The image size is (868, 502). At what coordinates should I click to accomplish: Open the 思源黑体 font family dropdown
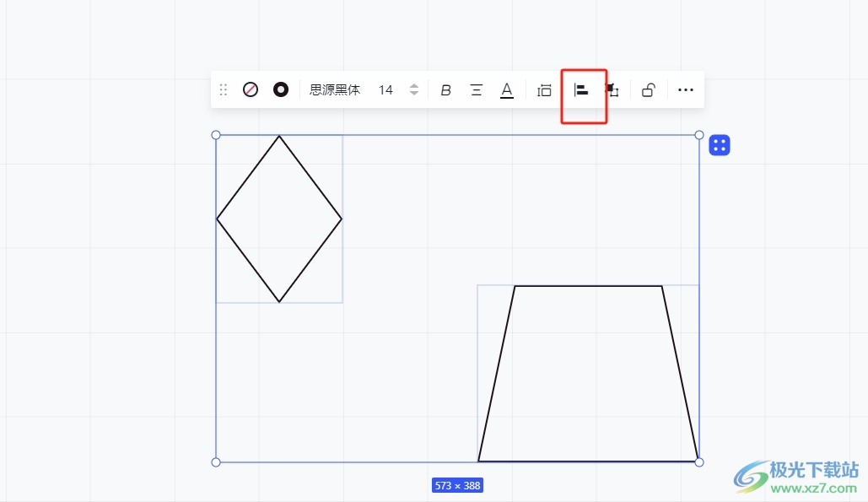pos(334,89)
